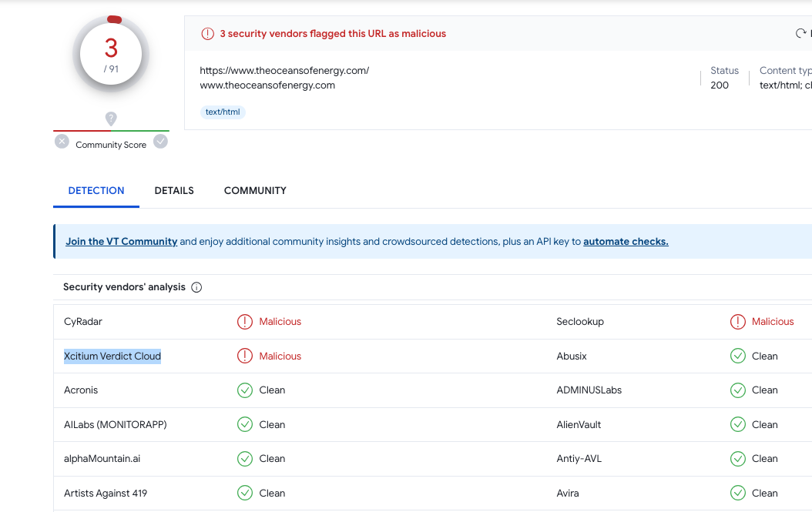Click Abusix clean checkmark icon
Viewport: 812px width, 512px height.
pos(737,356)
